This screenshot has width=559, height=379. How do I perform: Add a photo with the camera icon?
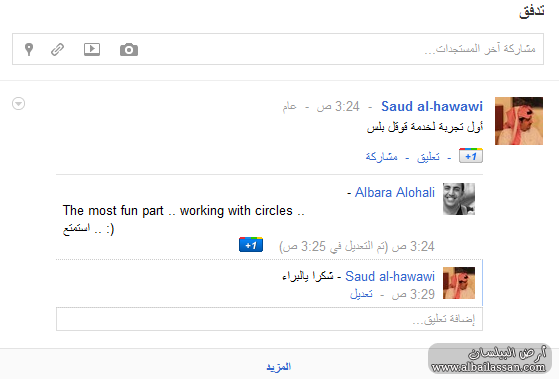click(129, 50)
